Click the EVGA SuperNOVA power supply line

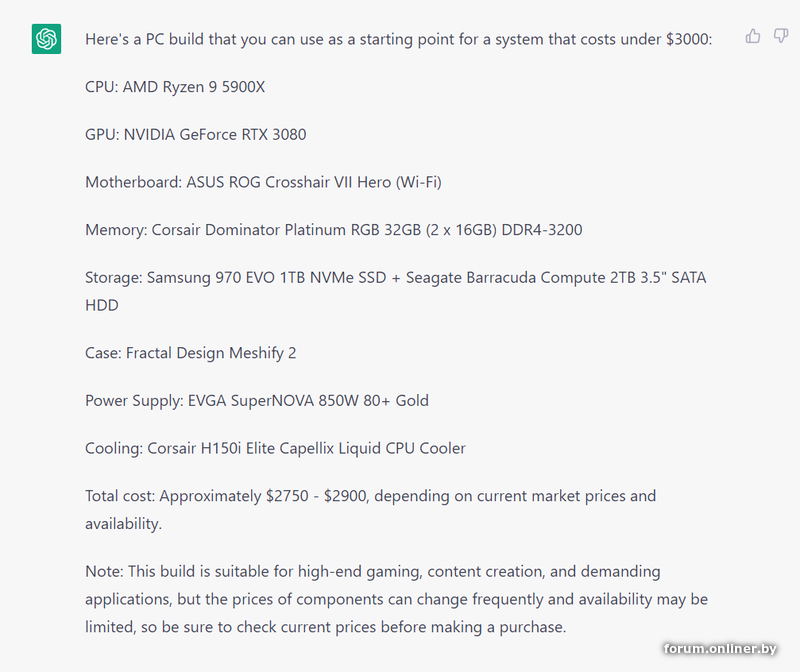(257, 401)
